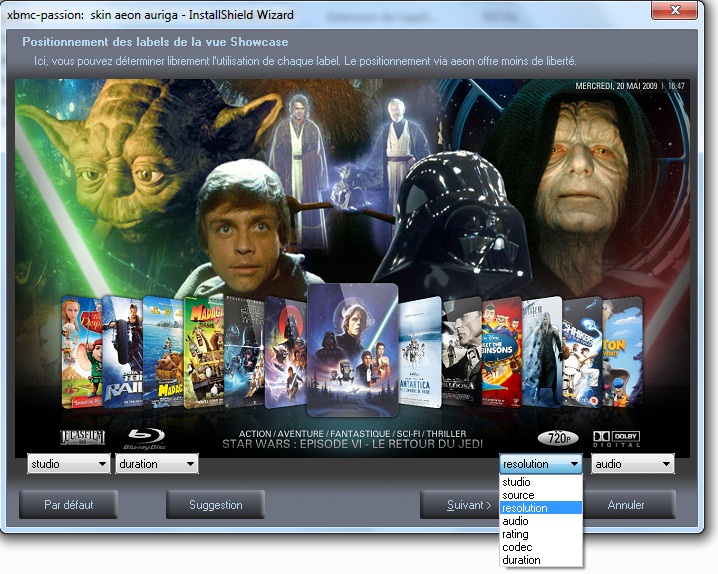Select the central Return of the Jedi poster

(353, 350)
